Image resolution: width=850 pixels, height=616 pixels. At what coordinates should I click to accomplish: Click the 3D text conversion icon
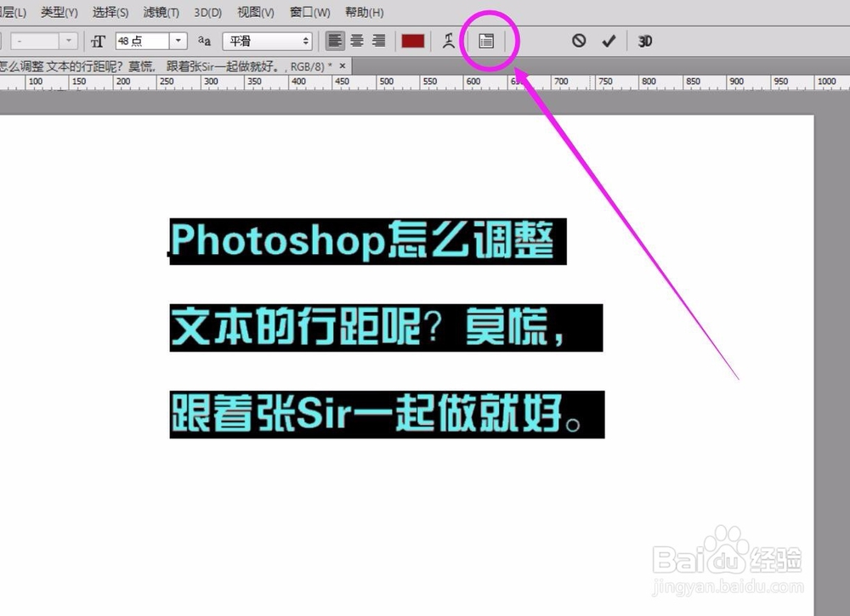point(644,41)
